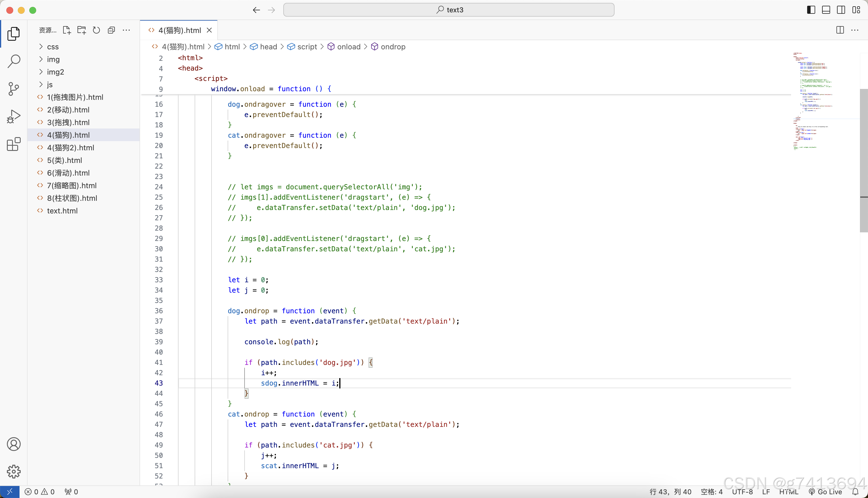Image resolution: width=868 pixels, height=498 pixels.
Task: Open the Run and Debug view
Action: point(14,117)
